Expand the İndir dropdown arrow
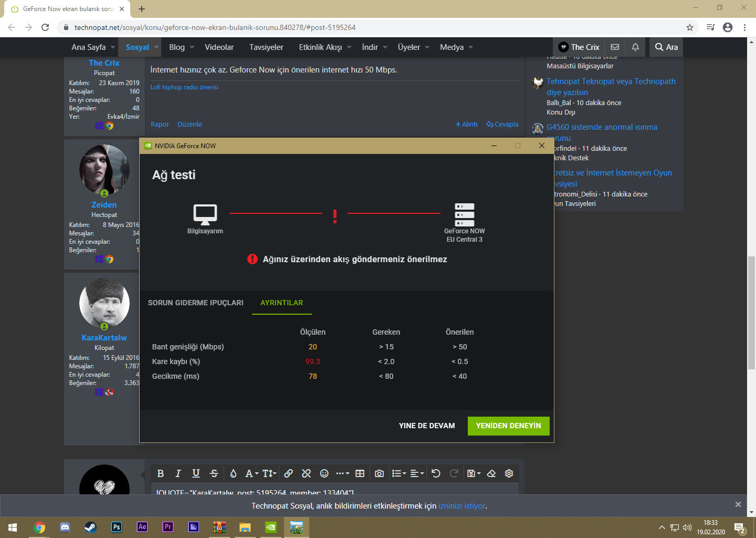Viewport: 756px width, 538px height. tap(385, 47)
